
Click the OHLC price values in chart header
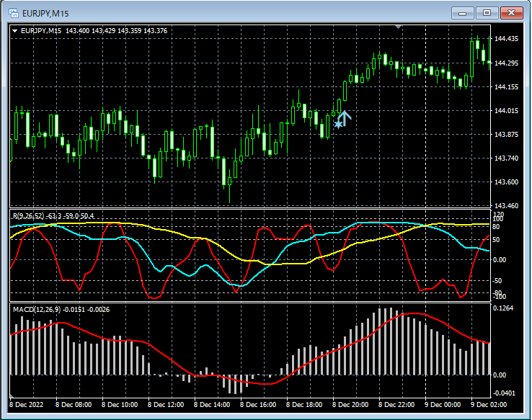[117, 30]
